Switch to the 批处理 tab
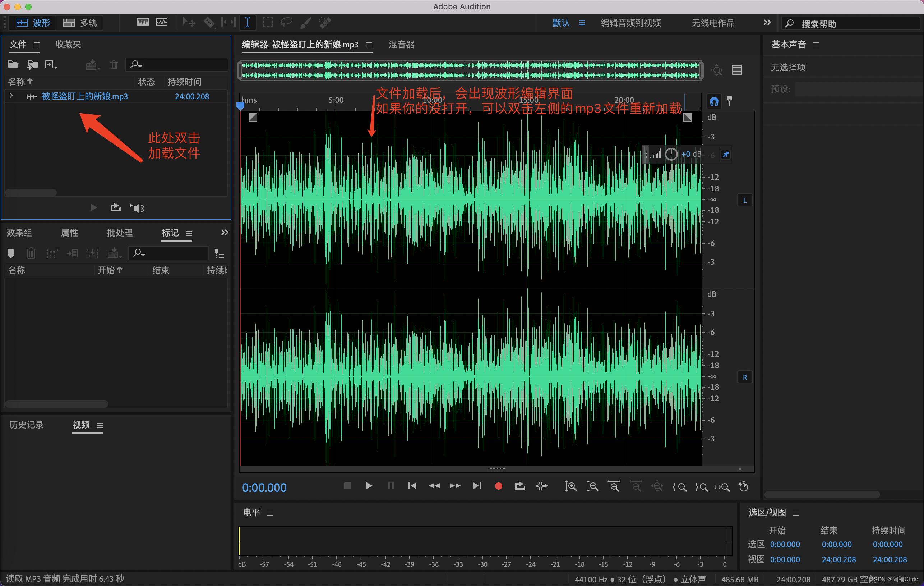The width and height of the screenshot is (924, 586). click(120, 233)
